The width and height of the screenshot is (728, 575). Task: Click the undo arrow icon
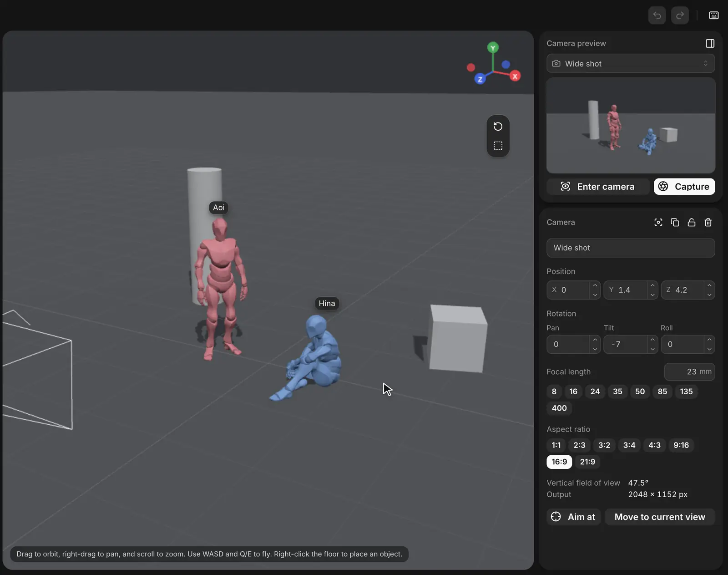coord(657,15)
